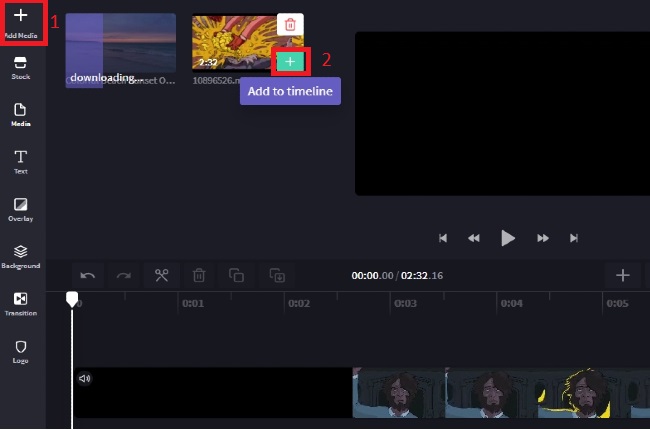Select the Text tool in sidebar
This screenshot has width=650, height=430.
coord(20,162)
